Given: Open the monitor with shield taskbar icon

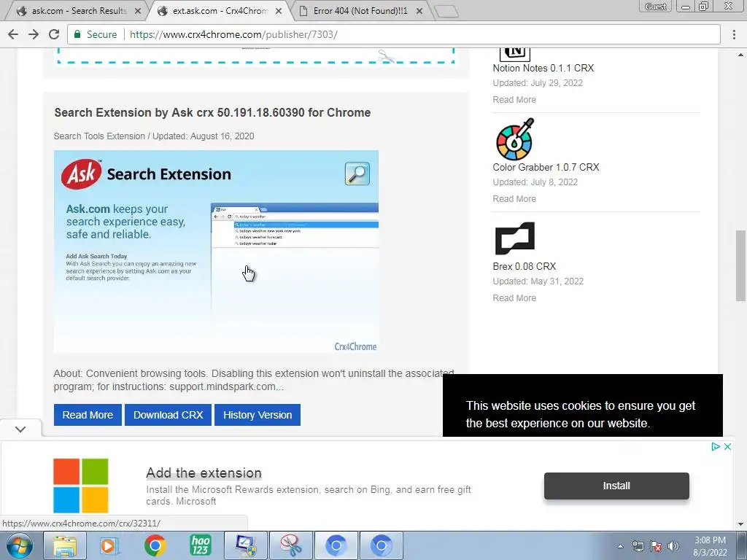Looking at the screenshot, I should point(246,545).
